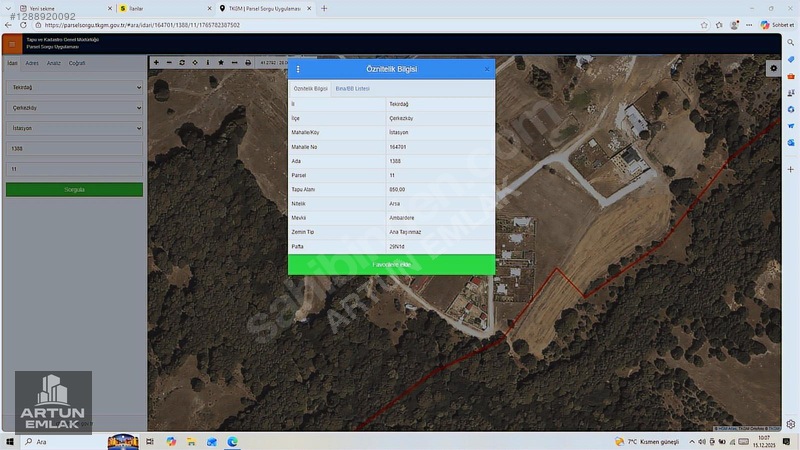Print the map
Viewport: 800px width, 450px height.
click(248, 62)
